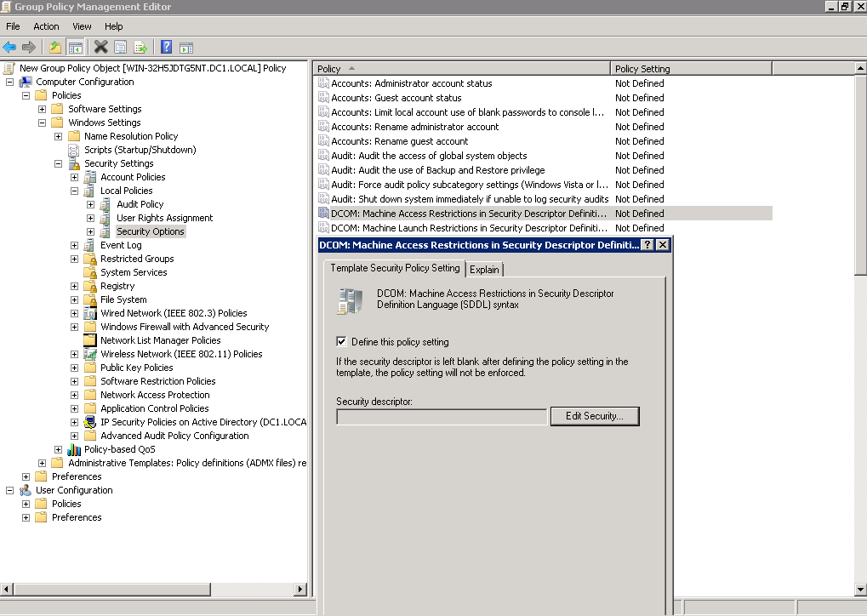Select the Audit Policy tree item
867x616 pixels.
(140, 204)
